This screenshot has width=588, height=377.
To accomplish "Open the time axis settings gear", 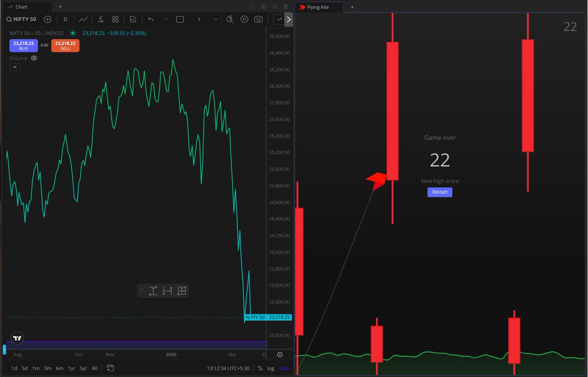I will pos(280,354).
